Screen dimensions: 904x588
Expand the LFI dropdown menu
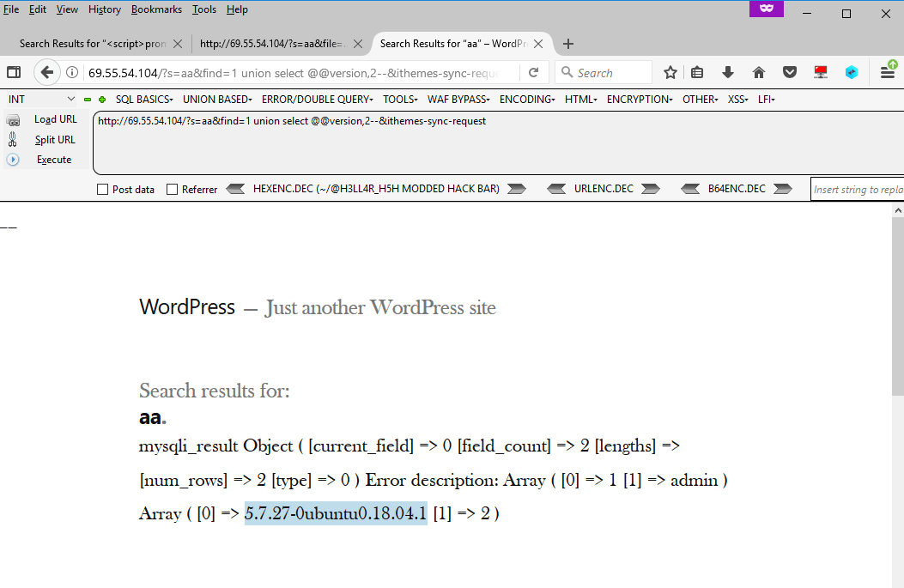point(766,100)
